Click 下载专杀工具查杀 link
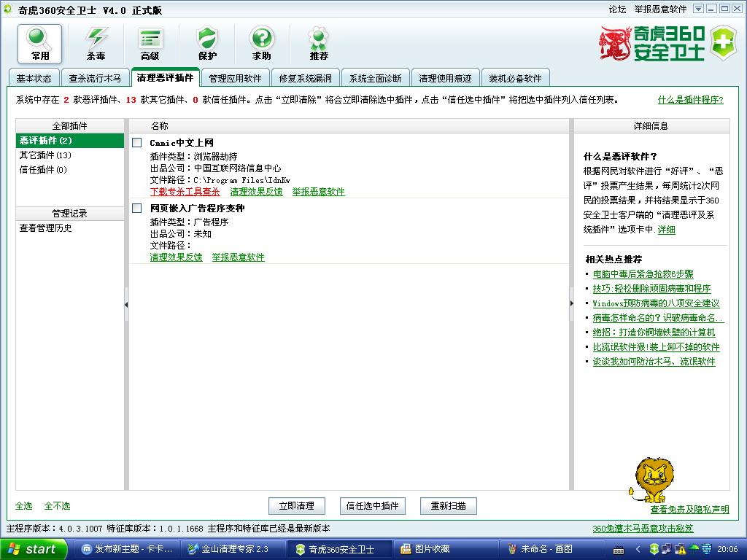Viewport: 747px width, 560px height. point(185,192)
